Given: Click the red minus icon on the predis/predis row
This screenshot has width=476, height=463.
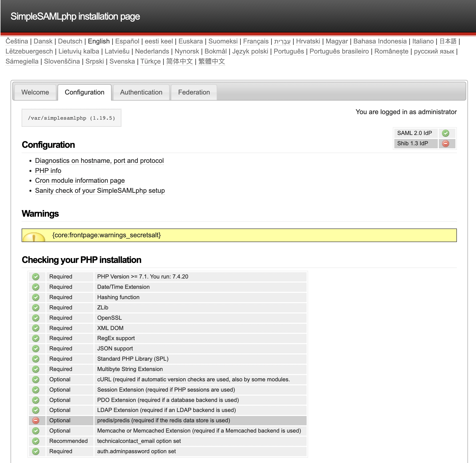Looking at the screenshot, I should (x=36, y=420).
